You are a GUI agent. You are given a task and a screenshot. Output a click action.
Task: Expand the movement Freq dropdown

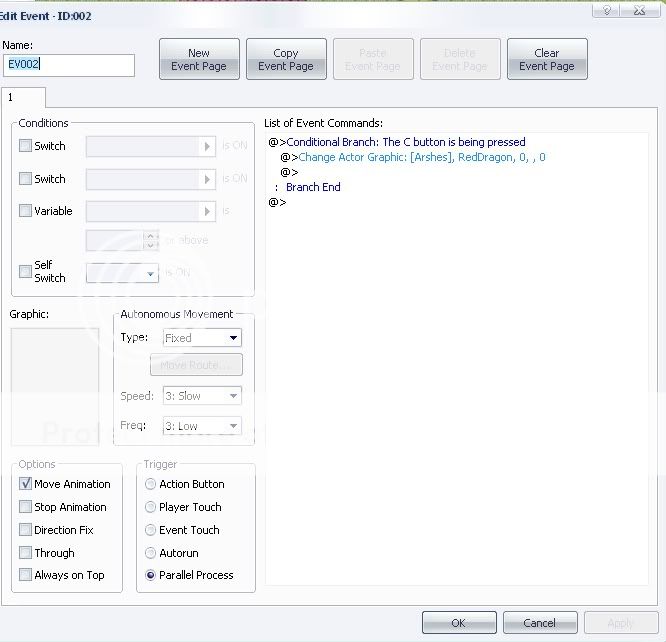202,426
